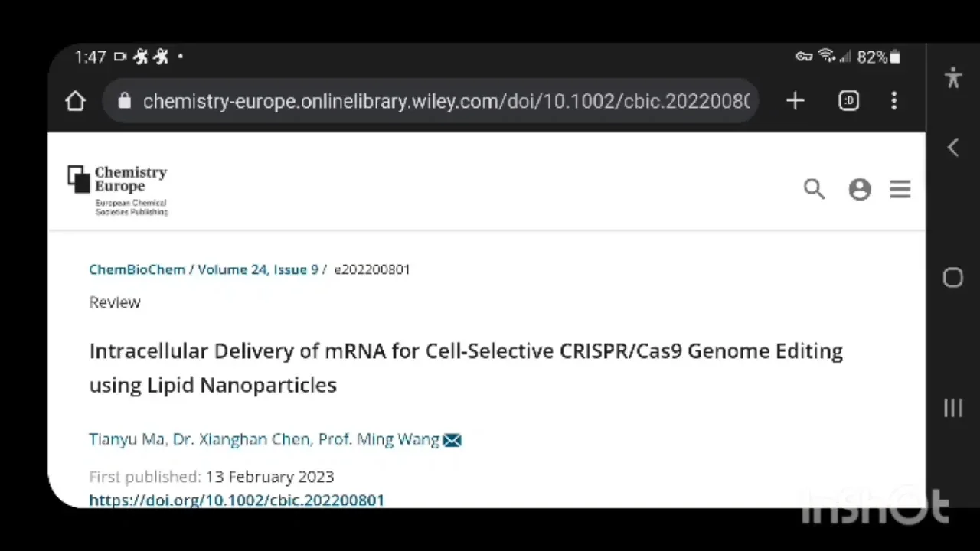Click the author email envelope icon
This screenshot has width=980, height=551.
[x=452, y=440]
